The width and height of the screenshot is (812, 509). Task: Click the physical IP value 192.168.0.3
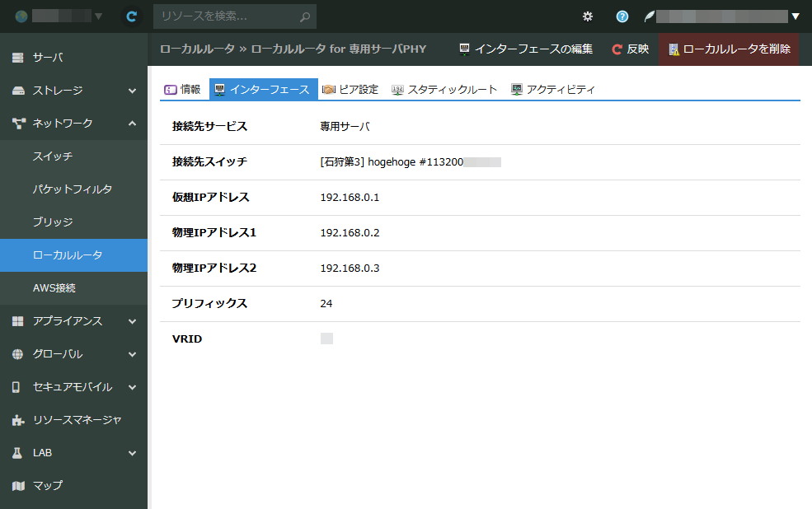pos(350,269)
